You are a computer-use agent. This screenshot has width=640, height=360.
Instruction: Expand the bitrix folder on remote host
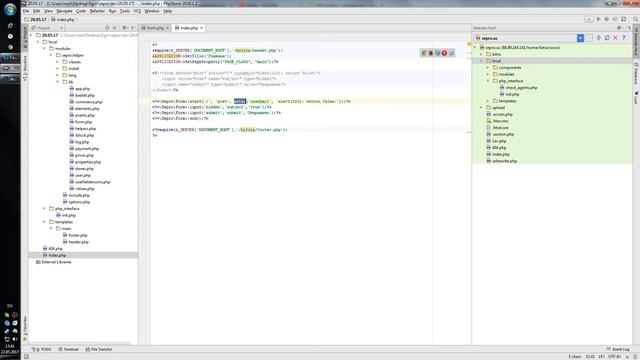pos(481,54)
